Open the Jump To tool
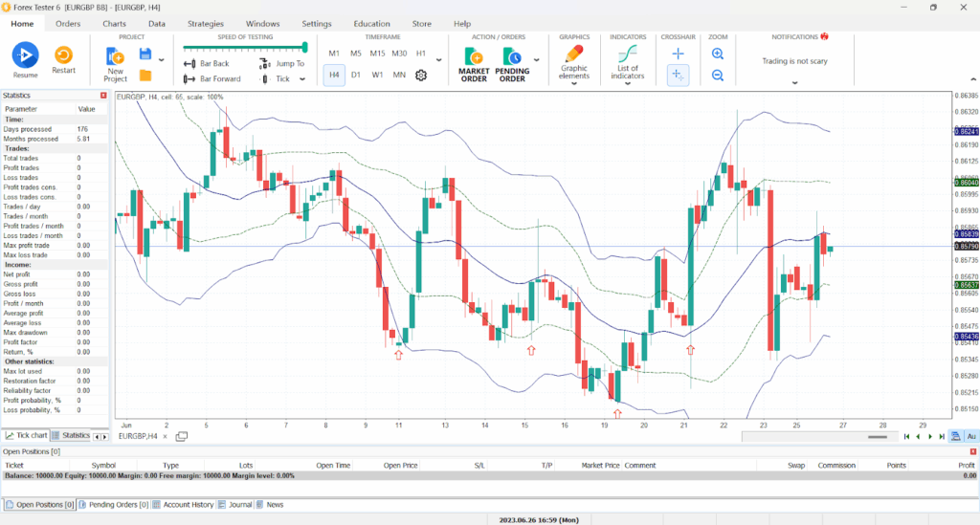980x525 pixels. pyautogui.click(x=282, y=64)
